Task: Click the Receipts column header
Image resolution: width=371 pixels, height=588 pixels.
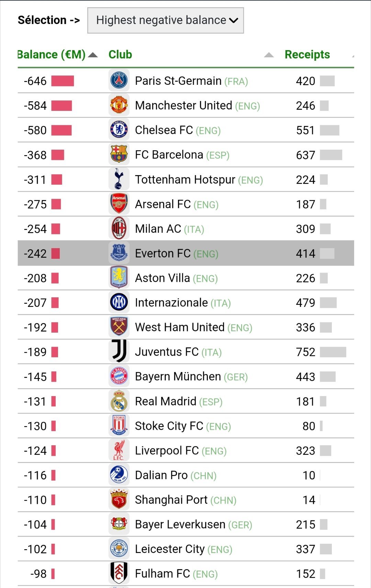Action: 307,55
